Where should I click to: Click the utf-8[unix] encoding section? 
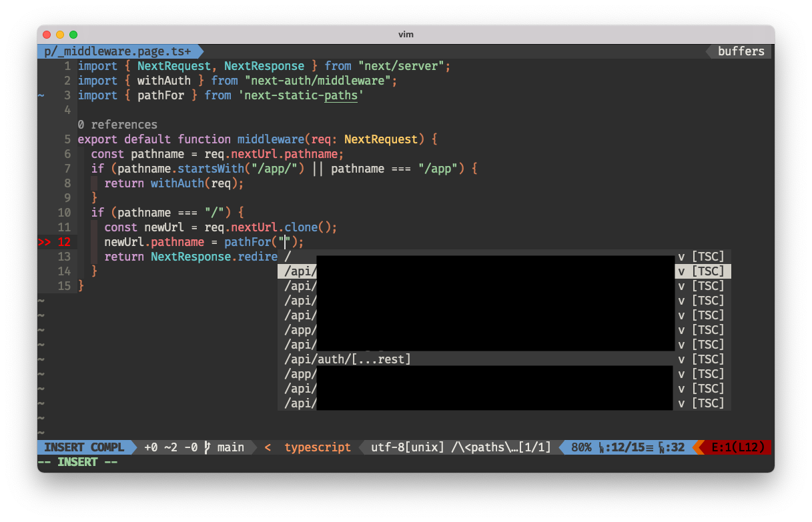point(407,447)
